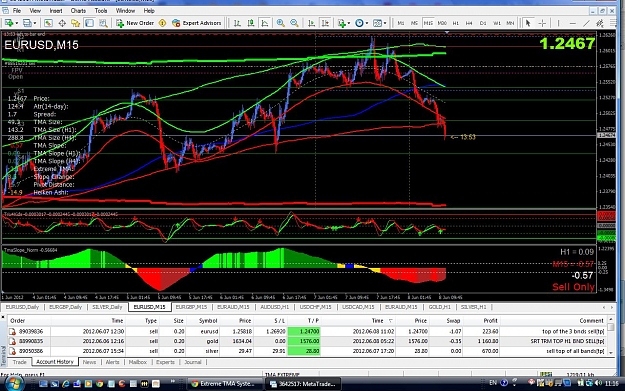Open Extreme TMA System taskbar item
Viewport: 625px width, 391px height.
tap(224, 383)
